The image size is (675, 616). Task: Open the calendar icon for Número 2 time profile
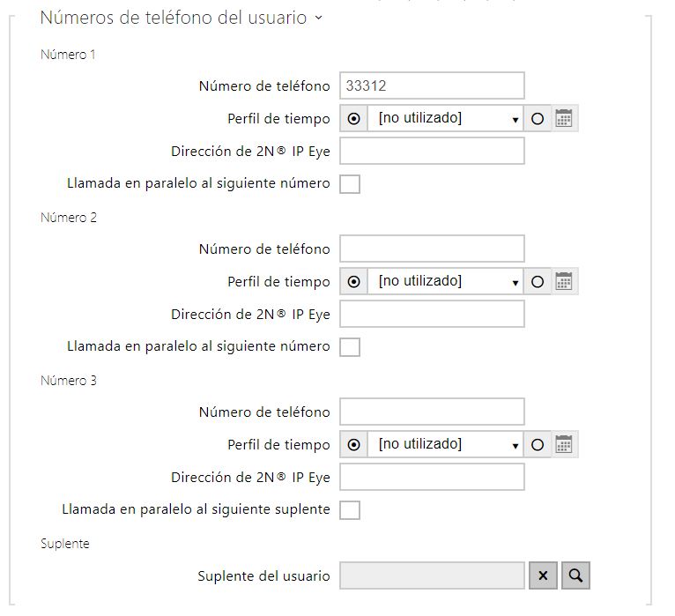coord(564,281)
